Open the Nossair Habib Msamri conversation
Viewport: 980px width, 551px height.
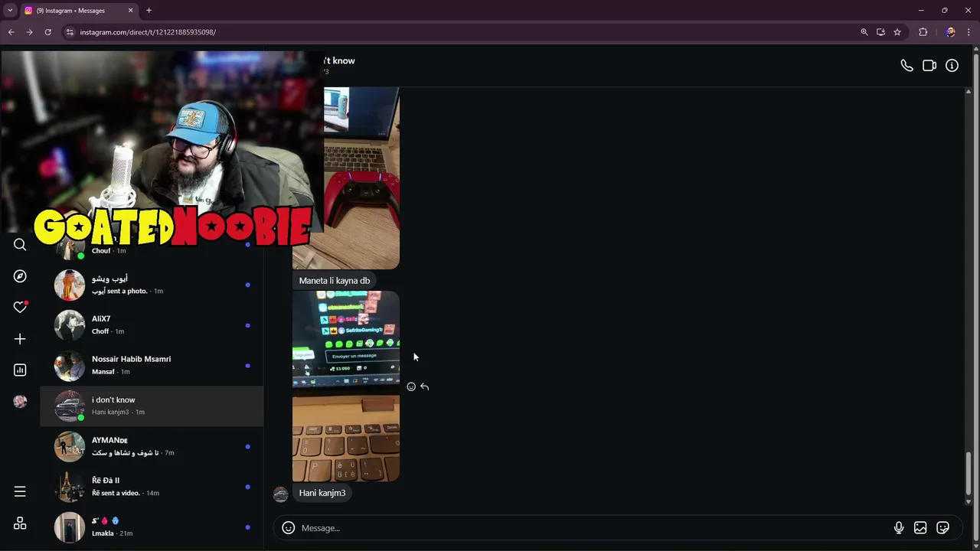point(152,366)
